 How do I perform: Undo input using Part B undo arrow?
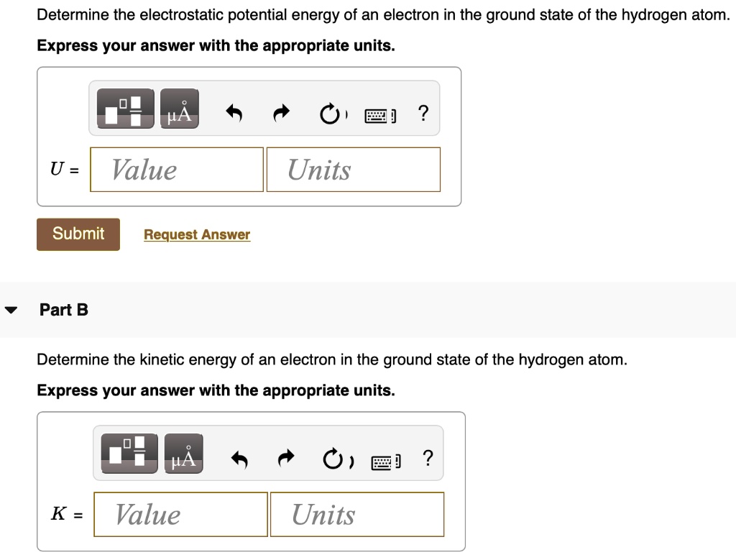pos(239,458)
